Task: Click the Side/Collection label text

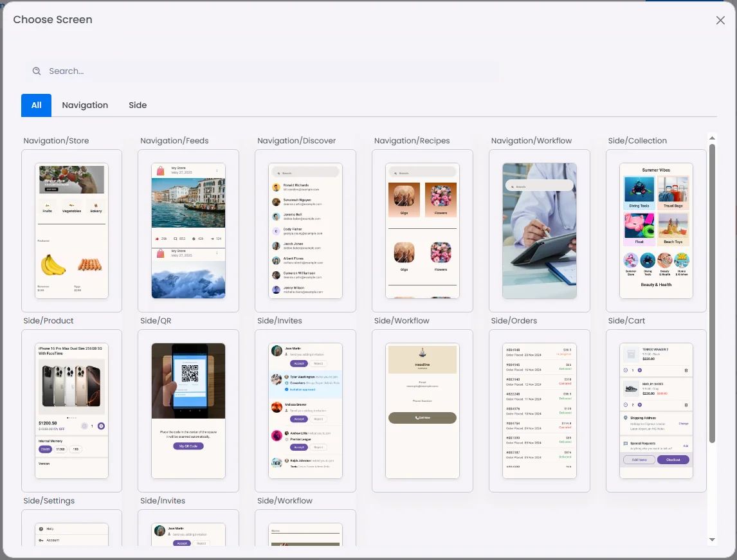Action: pos(637,140)
